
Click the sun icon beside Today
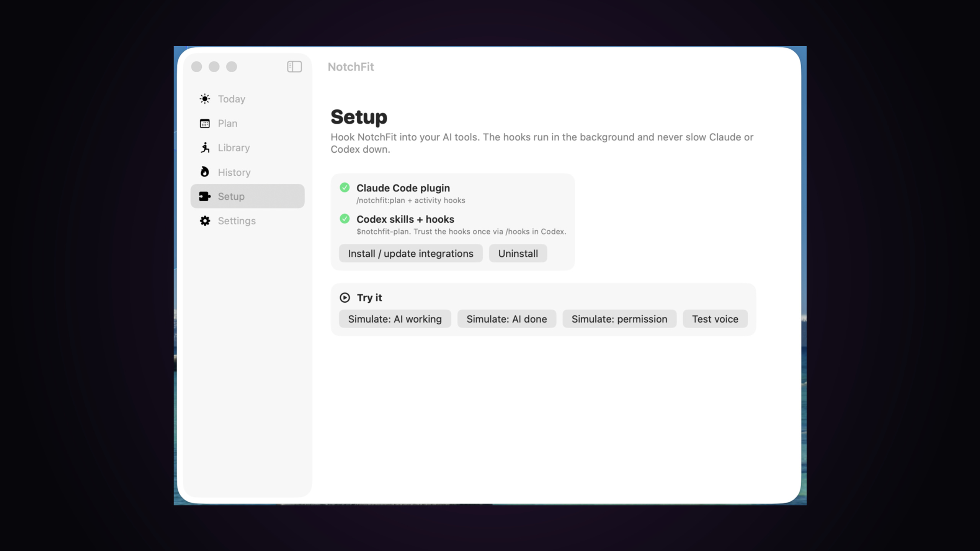205,99
